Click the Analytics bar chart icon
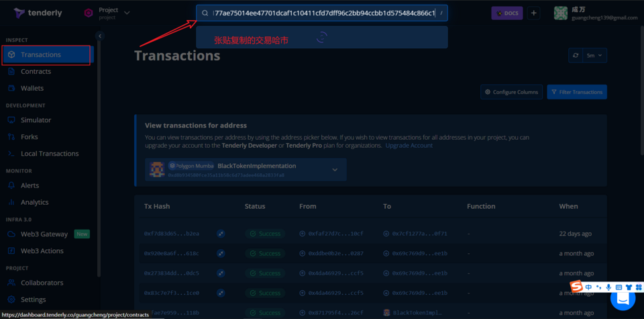Screen dimensions: 644x319 point(11,202)
